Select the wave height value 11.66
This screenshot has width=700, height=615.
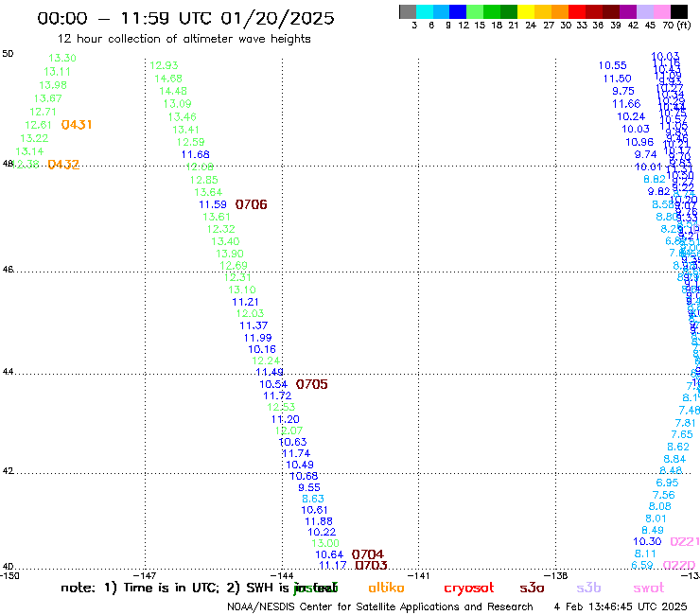tap(626, 104)
